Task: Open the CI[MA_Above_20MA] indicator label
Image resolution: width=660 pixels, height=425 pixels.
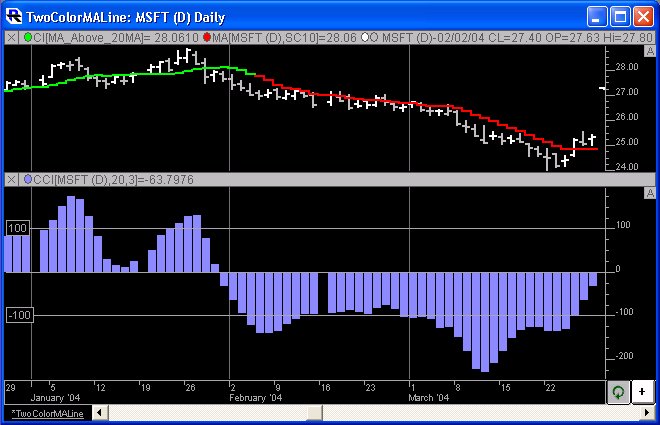Action: (x=115, y=38)
